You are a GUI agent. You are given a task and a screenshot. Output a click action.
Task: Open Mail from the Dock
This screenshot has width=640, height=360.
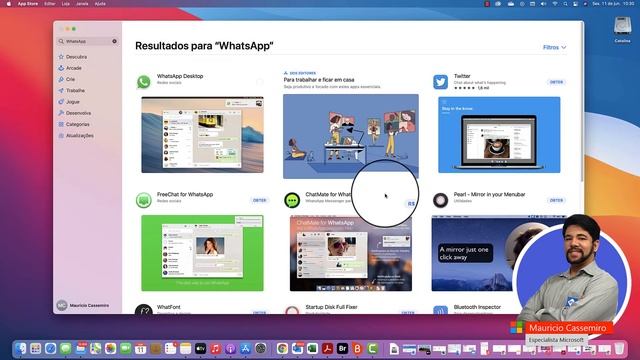[80, 349]
